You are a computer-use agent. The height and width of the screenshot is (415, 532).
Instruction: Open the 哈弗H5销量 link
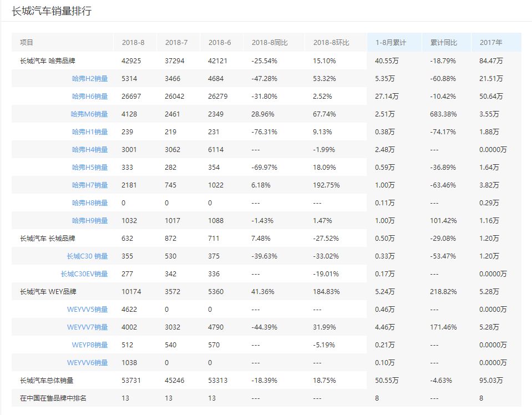[90, 168]
